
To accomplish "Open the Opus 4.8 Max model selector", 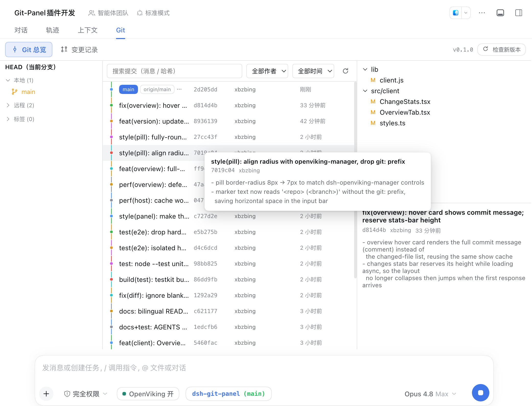I will [x=430, y=394].
